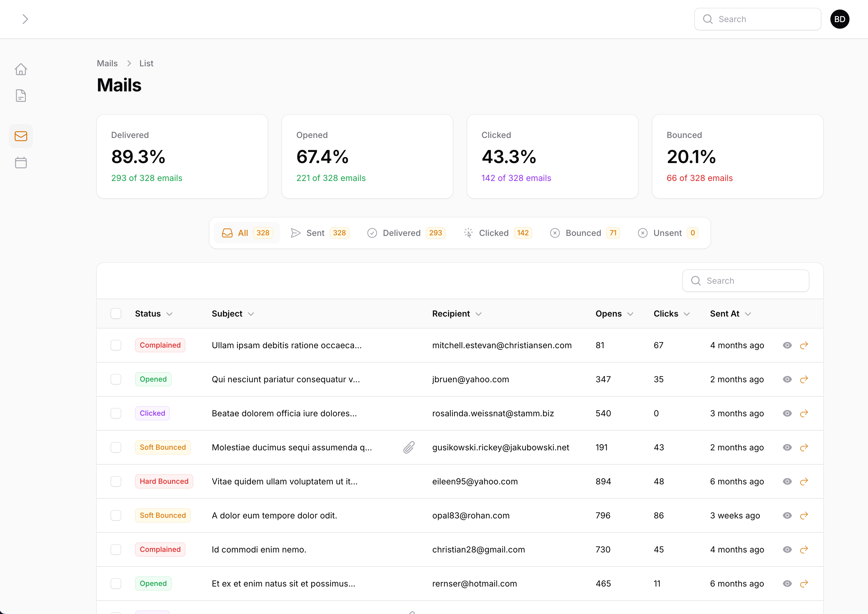
Task: Expand the Recipient column sort dropdown
Action: [x=479, y=314]
